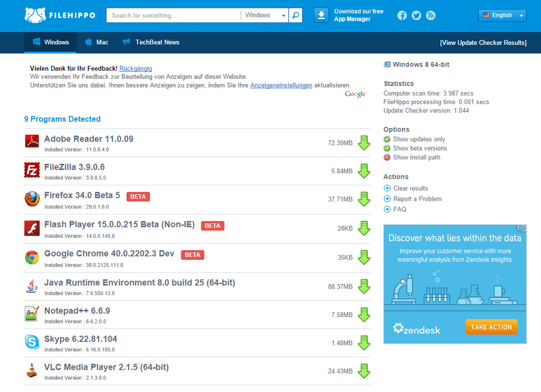Click the VLC Media Player cone icon
541x392 pixels.
[x=32, y=370]
